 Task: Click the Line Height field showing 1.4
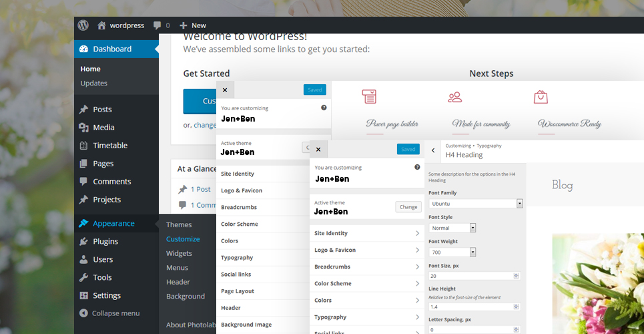tap(474, 307)
